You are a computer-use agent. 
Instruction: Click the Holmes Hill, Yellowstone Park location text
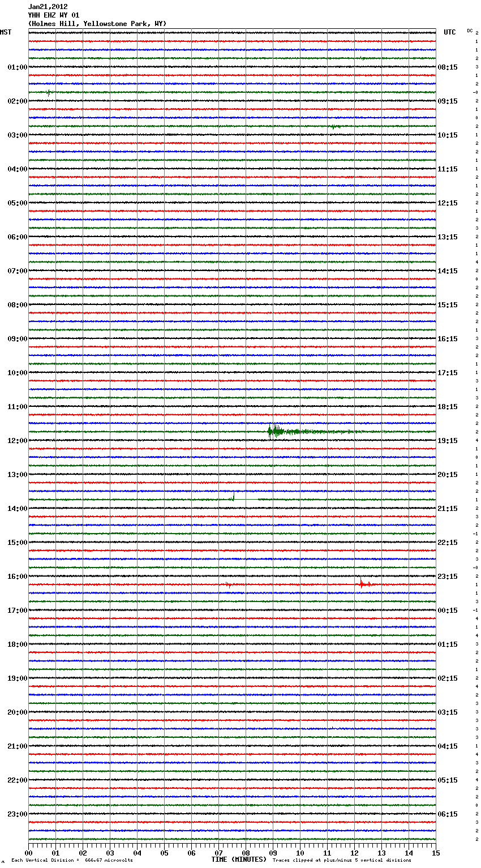coord(97,24)
